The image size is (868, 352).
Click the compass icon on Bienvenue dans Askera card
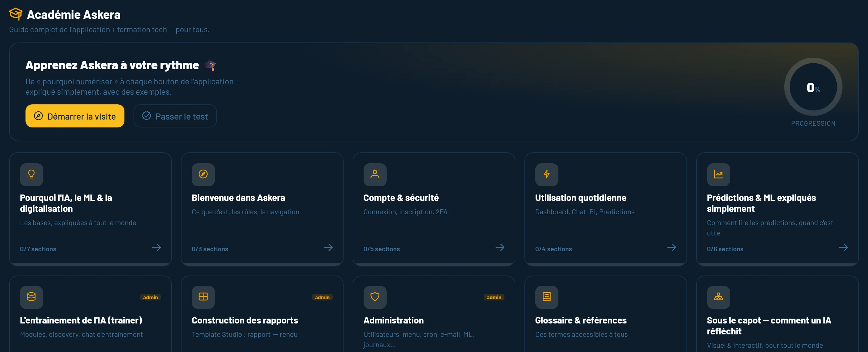(203, 174)
